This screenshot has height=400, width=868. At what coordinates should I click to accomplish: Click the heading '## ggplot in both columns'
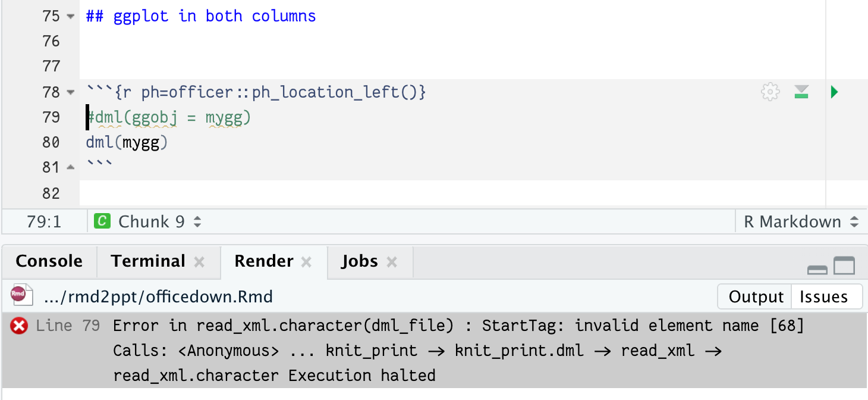(x=201, y=16)
